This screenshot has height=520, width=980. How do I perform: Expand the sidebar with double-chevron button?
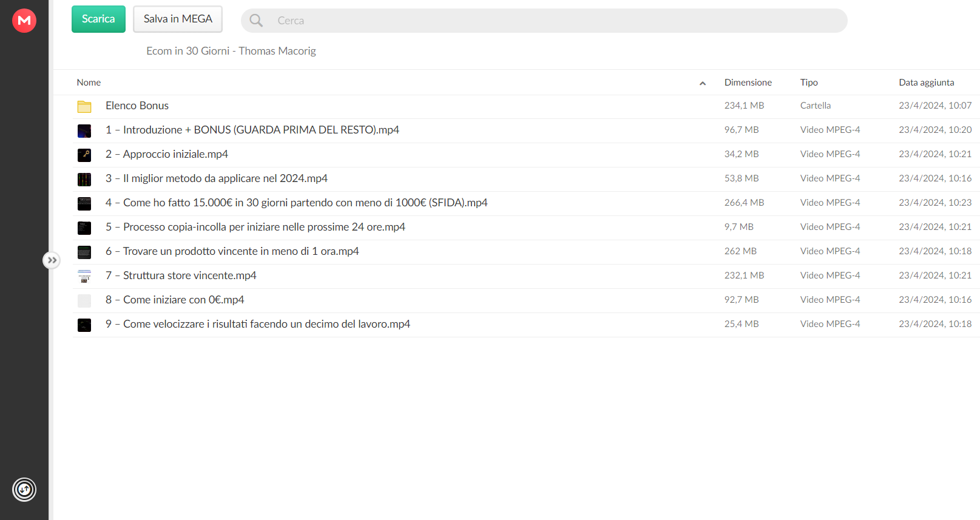pyautogui.click(x=52, y=260)
